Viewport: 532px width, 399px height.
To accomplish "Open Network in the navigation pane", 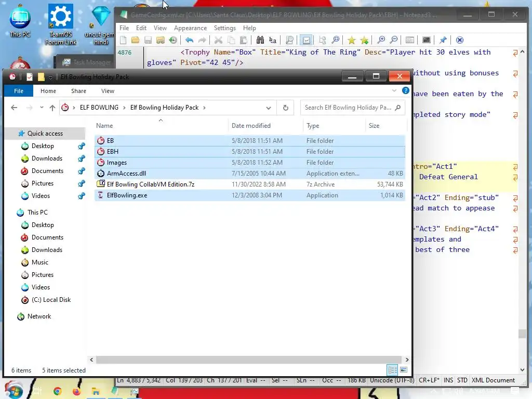I will (x=39, y=316).
